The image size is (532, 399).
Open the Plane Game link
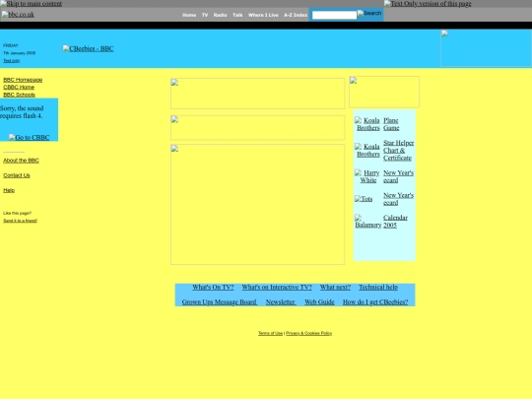click(x=391, y=124)
